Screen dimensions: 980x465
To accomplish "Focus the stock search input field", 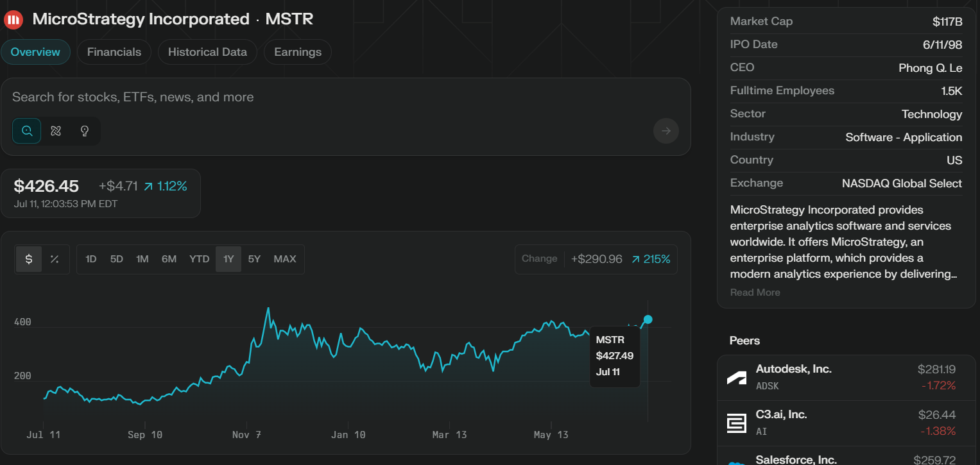I will click(x=346, y=97).
